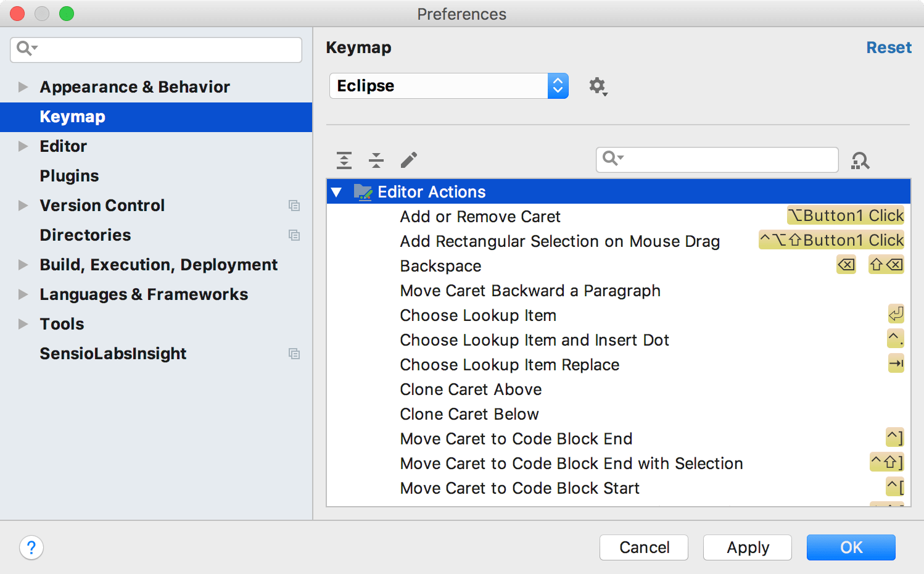This screenshot has height=574, width=924.
Task: Click the copy icon beside Version Control
Action: click(x=294, y=206)
